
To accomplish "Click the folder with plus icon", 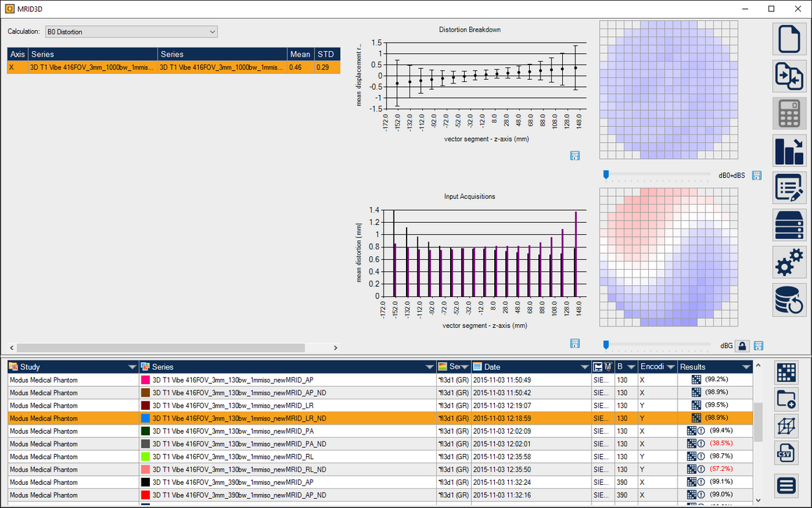I will point(787,399).
